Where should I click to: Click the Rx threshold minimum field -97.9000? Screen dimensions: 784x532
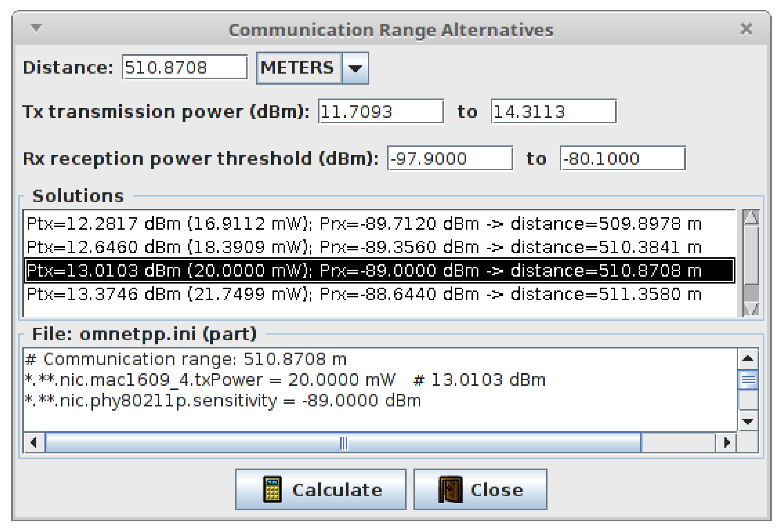click(450, 158)
